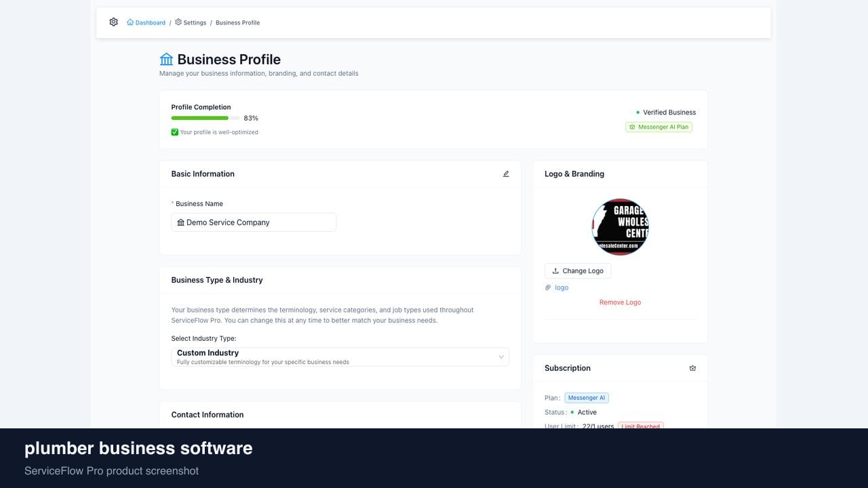The width and height of the screenshot is (868, 488).
Task: Click the bank icon beside the page title
Action: click(x=166, y=60)
